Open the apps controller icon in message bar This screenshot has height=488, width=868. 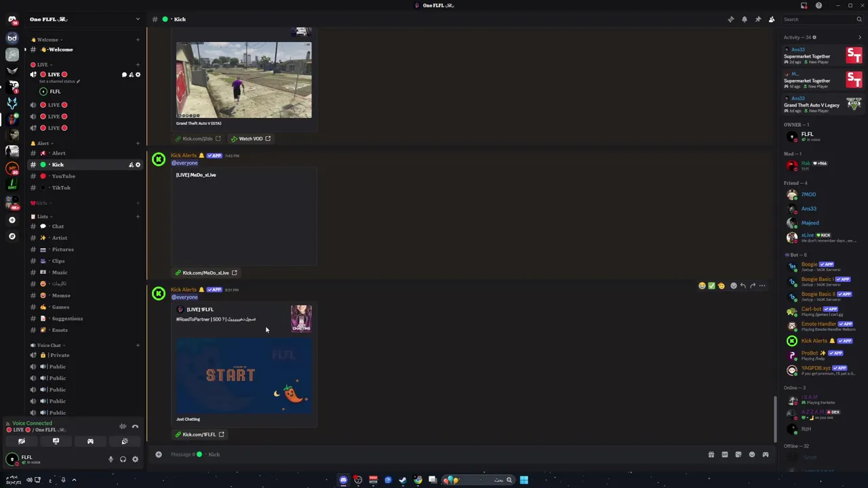(x=765, y=454)
